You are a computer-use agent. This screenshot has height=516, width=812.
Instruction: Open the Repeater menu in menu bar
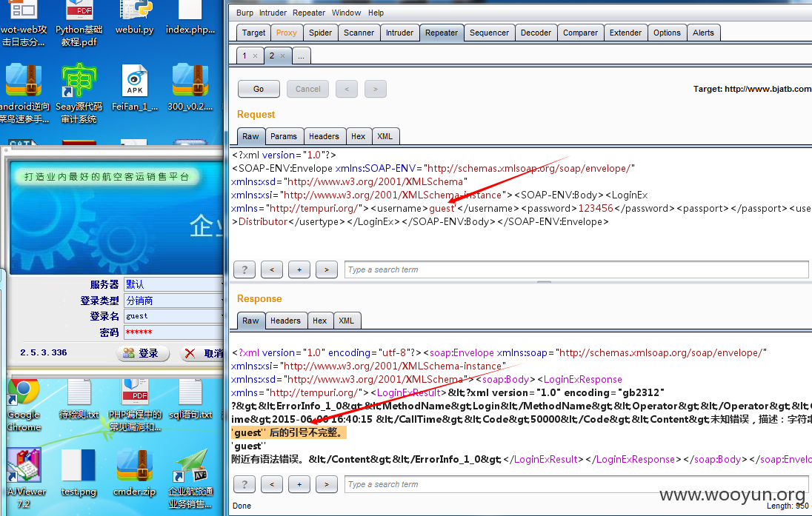(x=309, y=13)
